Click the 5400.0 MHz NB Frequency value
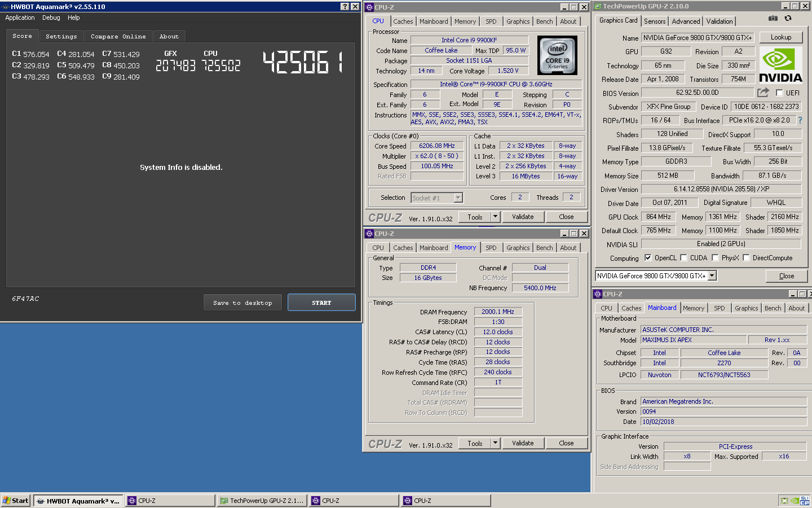Screen dimensions: 812x508 [540, 288]
